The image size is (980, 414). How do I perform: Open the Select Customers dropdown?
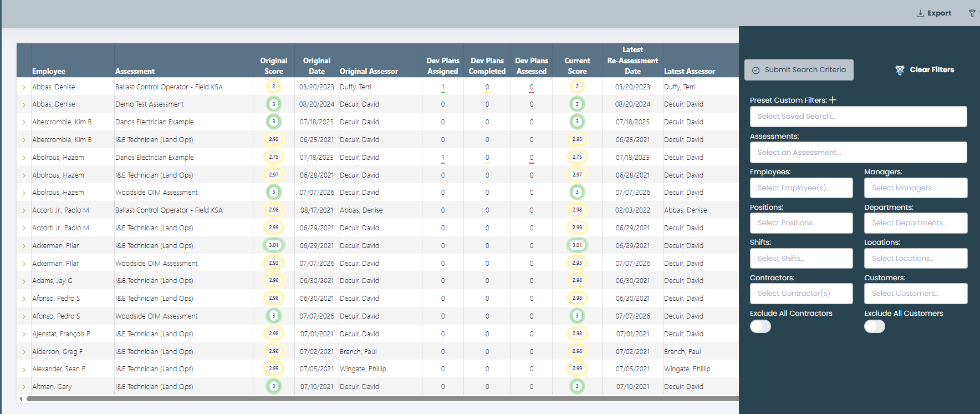coord(916,294)
